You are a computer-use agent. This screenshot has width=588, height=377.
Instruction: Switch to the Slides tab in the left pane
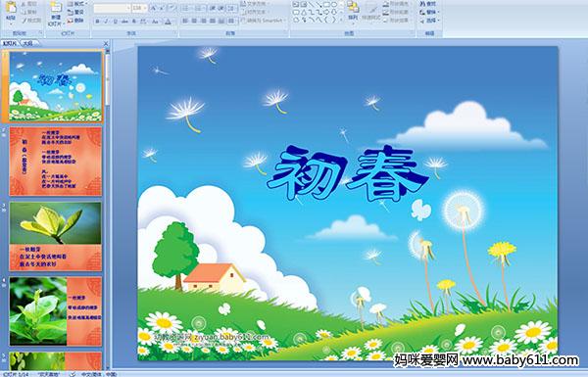click(10, 43)
